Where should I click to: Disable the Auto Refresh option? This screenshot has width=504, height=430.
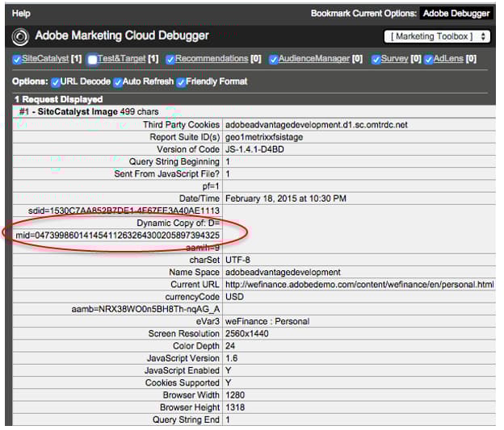click(118, 82)
